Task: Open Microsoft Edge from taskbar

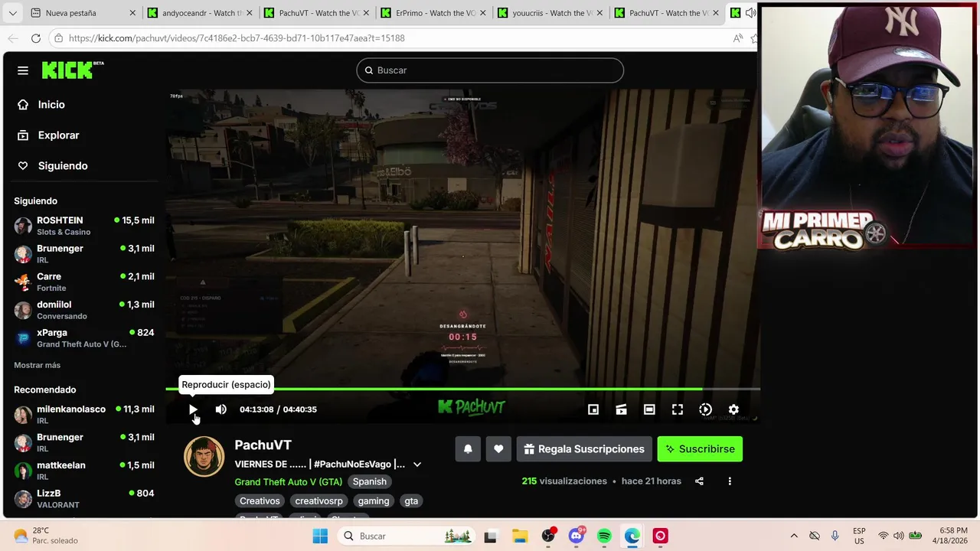Action: click(x=632, y=536)
